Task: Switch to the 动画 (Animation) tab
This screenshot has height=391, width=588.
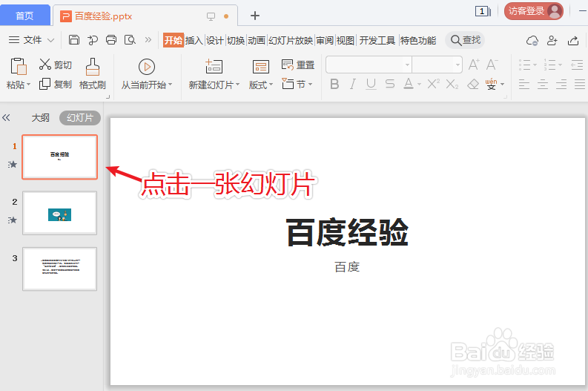Action: click(257, 40)
